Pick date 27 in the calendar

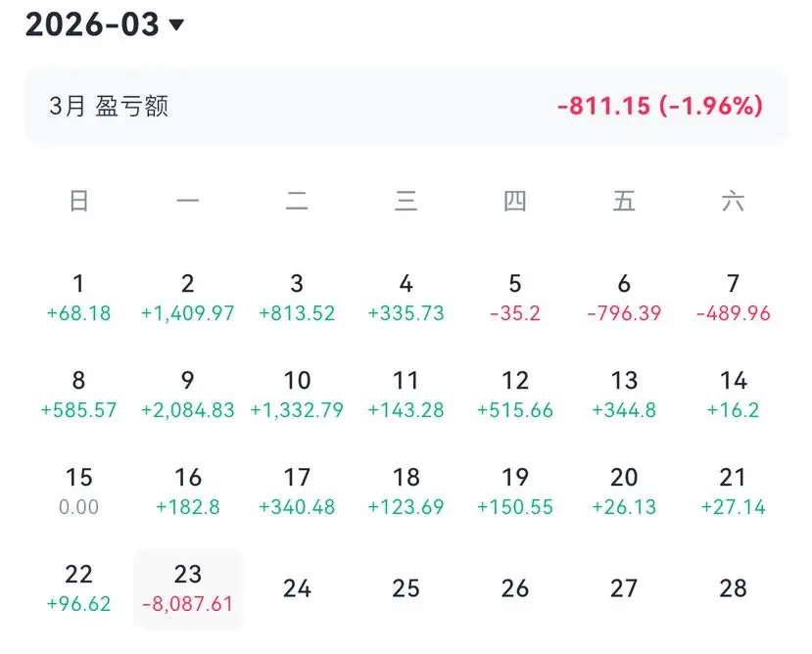pyautogui.click(x=624, y=588)
